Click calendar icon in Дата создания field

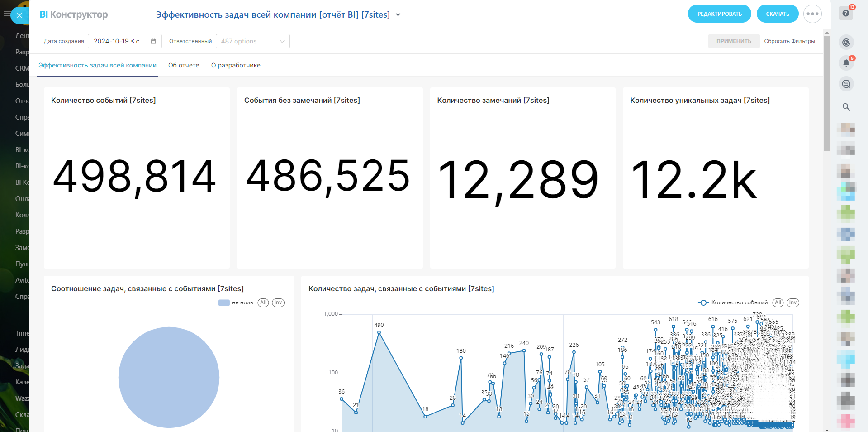[153, 41]
